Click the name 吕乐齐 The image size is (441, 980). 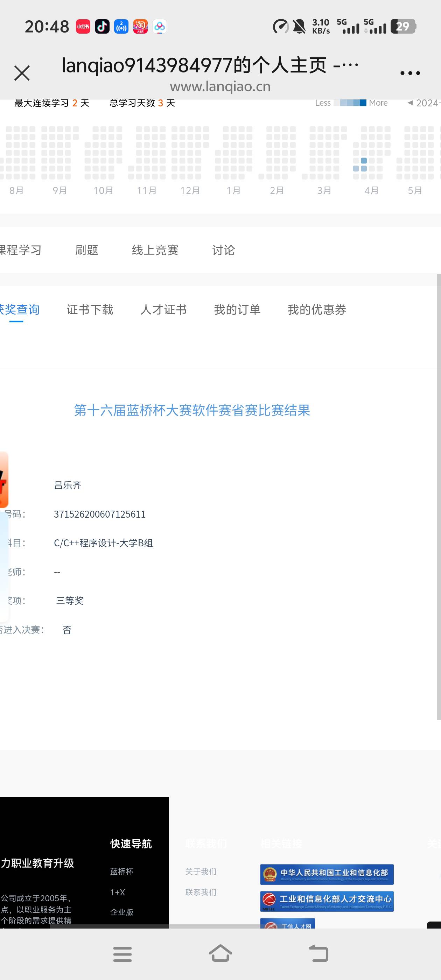pyautogui.click(x=68, y=485)
